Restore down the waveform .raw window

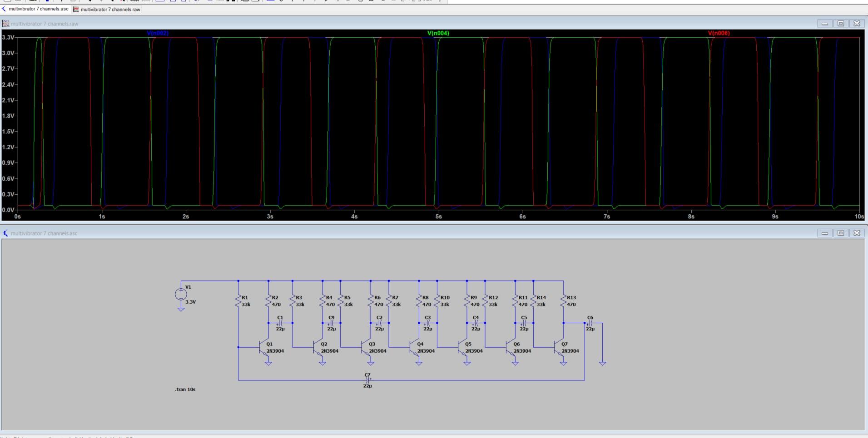841,24
